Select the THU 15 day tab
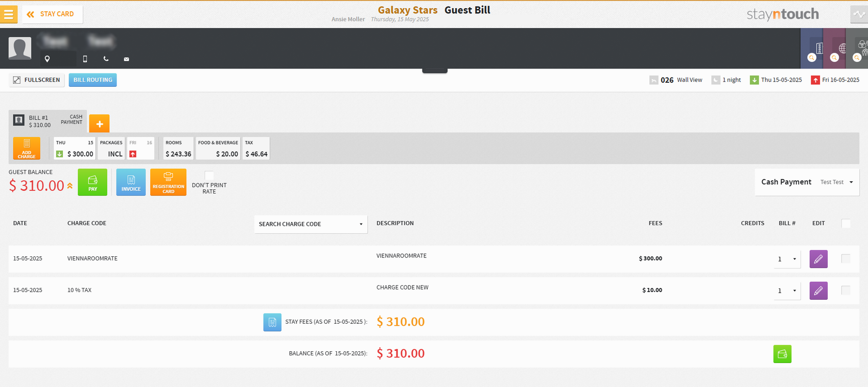Viewport: 868px width, 387px height. coord(75,149)
